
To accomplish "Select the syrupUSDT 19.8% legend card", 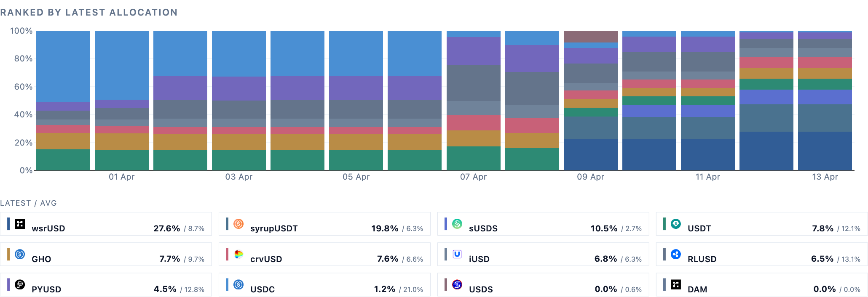I will coord(324,224).
